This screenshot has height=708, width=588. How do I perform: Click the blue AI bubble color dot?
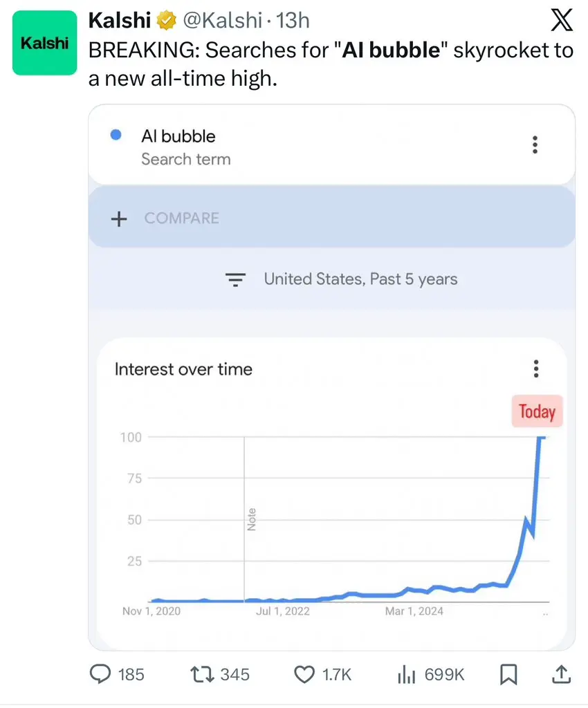(116, 136)
